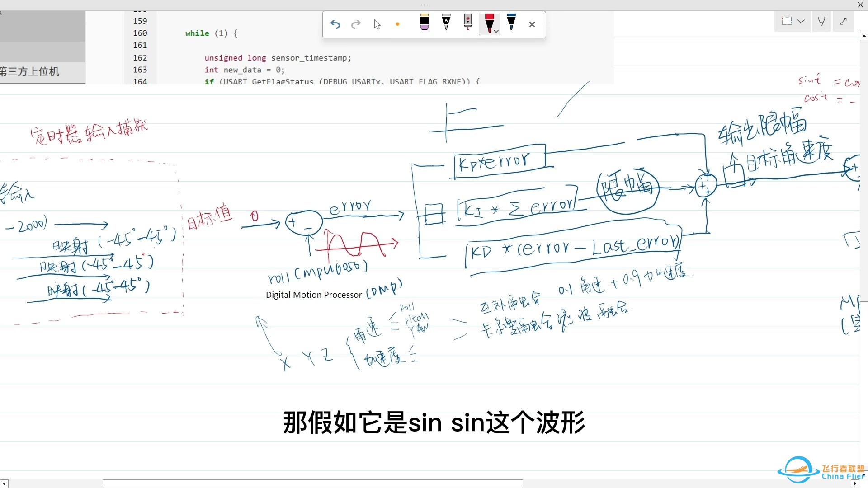Click line number 163
868x488 pixels.
point(140,70)
